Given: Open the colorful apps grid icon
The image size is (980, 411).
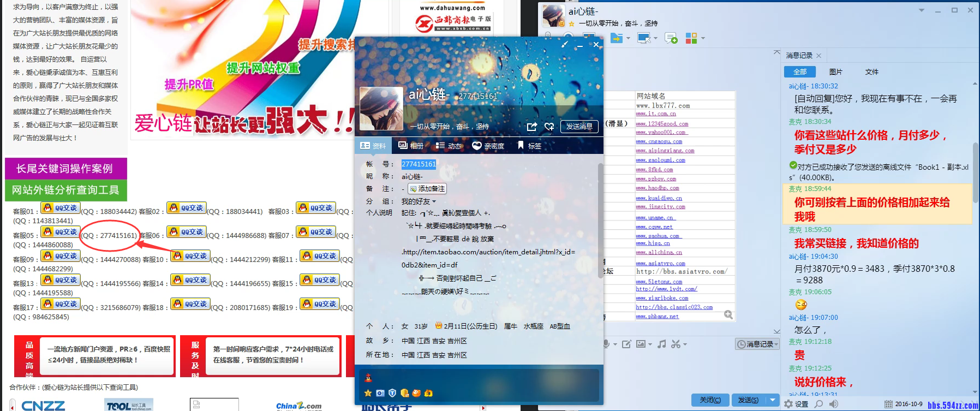Looking at the screenshot, I should point(691,38).
